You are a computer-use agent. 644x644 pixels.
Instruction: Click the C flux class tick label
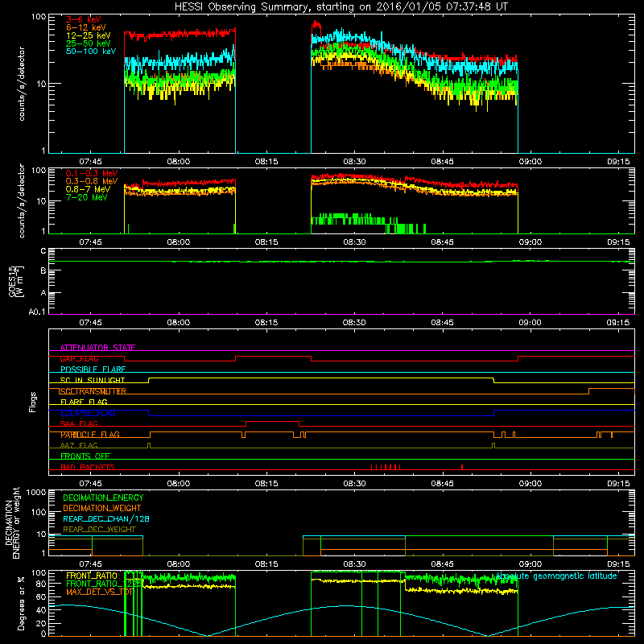pos(43,250)
